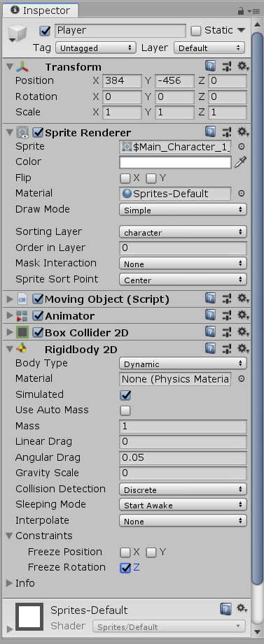
Task: Uncheck the Simulated checkbox
Action: (x=125, y=395)
